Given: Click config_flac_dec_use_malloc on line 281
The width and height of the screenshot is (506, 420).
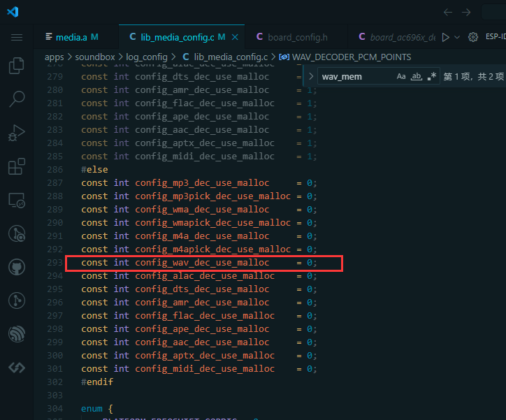Looking at the screenshot, I should point(205,103).
